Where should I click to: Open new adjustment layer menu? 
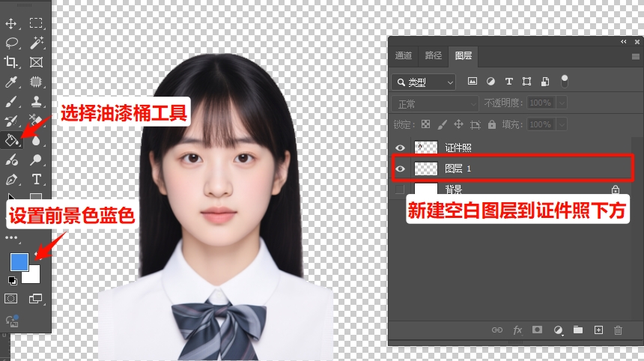558,330
